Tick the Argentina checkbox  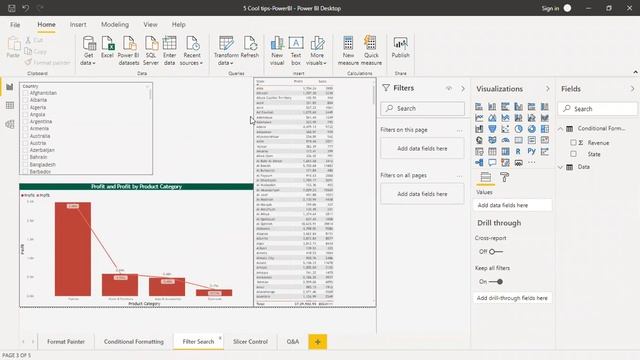[x=25, y=122]
